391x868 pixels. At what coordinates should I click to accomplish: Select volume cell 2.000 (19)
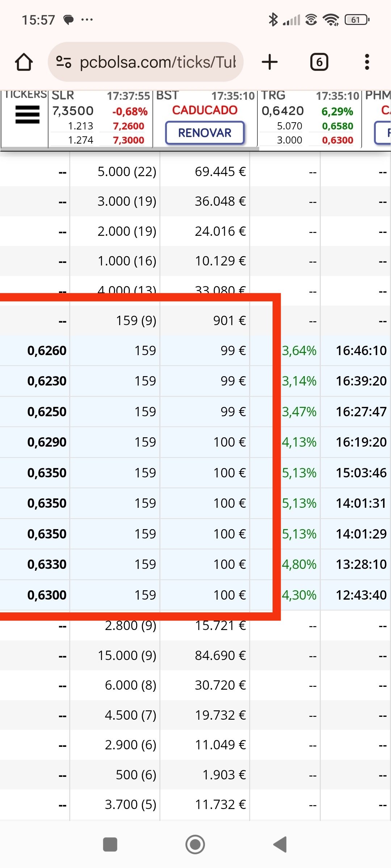point(127,231)
